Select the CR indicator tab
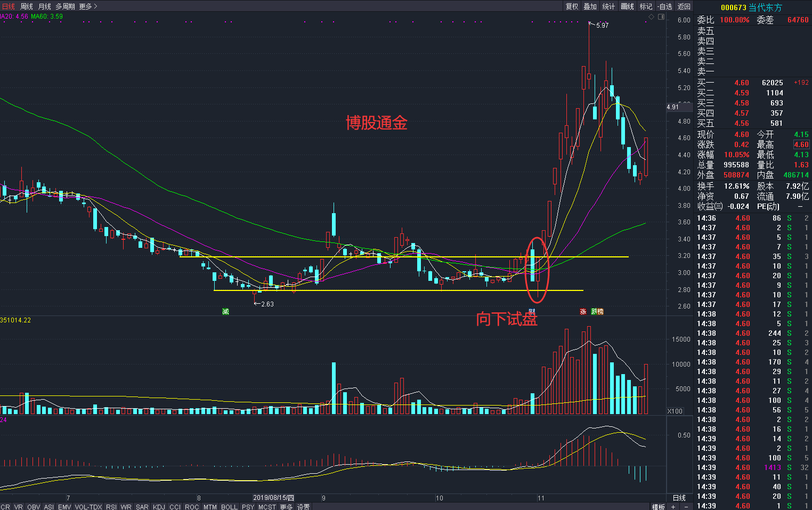812x510 pixels. coord(5,507)
